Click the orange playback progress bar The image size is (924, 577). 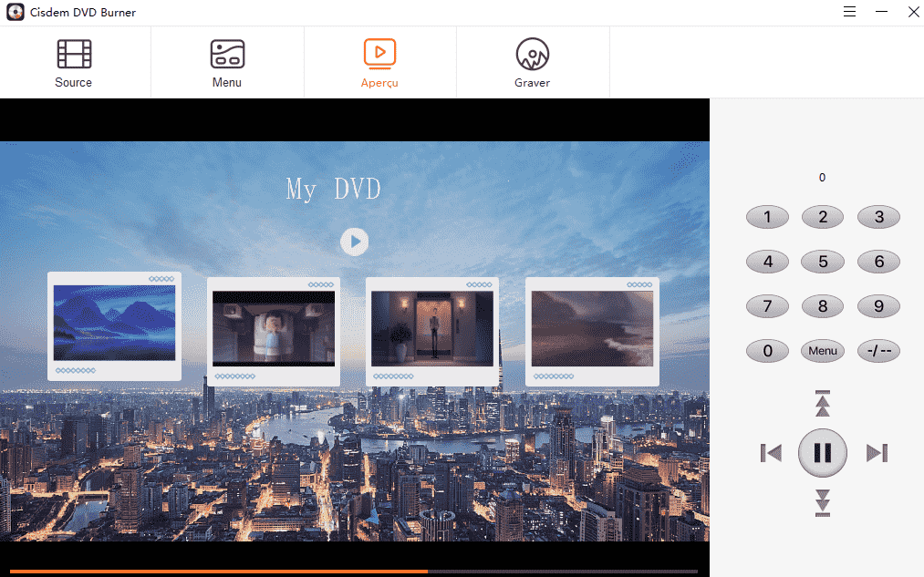(219, 572)
